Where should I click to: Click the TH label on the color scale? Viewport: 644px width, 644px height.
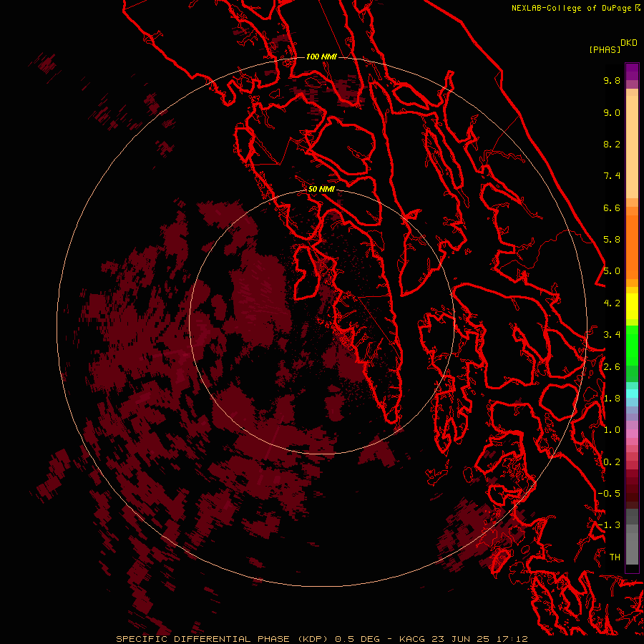coord(615,557)
